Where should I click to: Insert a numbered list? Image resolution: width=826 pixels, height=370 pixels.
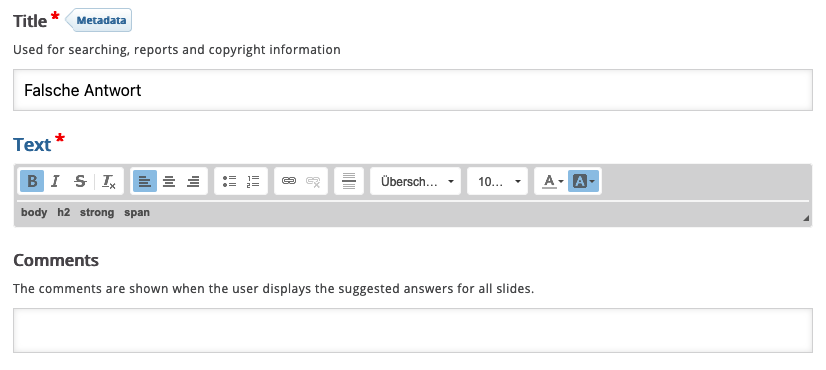[253, 181]
